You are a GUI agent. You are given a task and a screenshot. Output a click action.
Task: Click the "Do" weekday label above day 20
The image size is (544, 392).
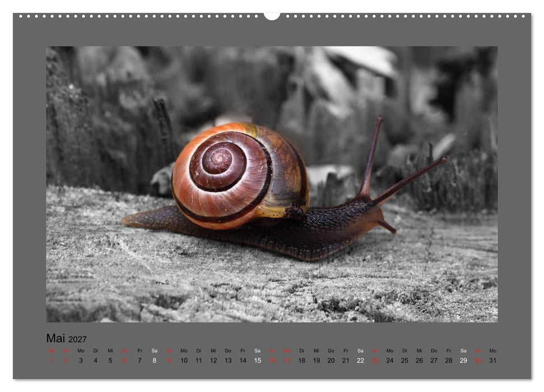pos(331,351)
